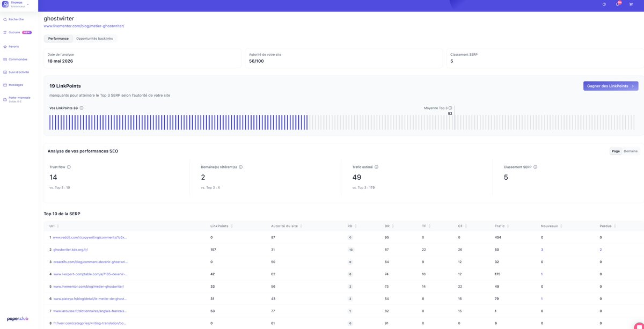The width and height of the screenshot is (644, 329).
Task: Click the 19 LinkPoints heading
Action: [65, 86]
